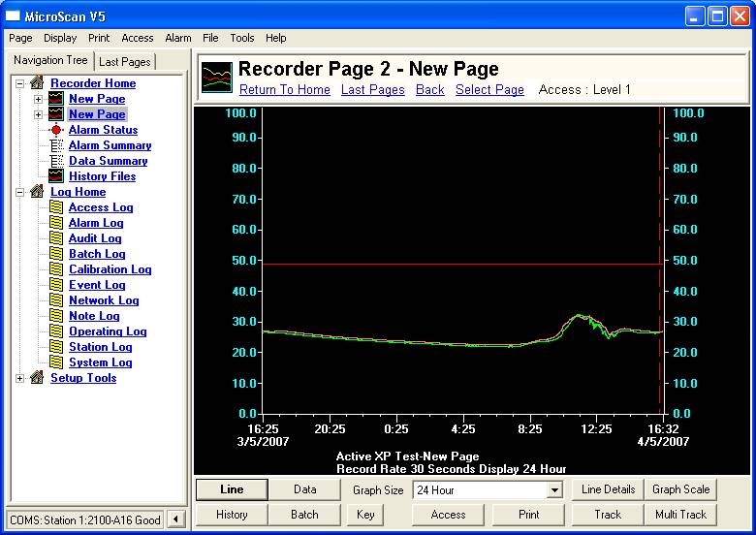Click the History Files chart icon

coord(56,176)
